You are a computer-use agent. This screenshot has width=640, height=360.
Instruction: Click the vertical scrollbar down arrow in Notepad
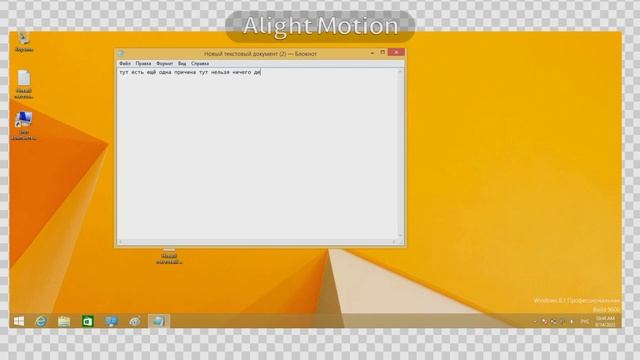(400, 236)
